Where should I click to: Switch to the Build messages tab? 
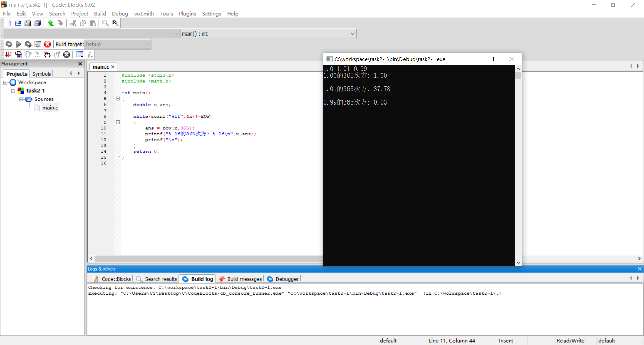[x=244, y=279]
